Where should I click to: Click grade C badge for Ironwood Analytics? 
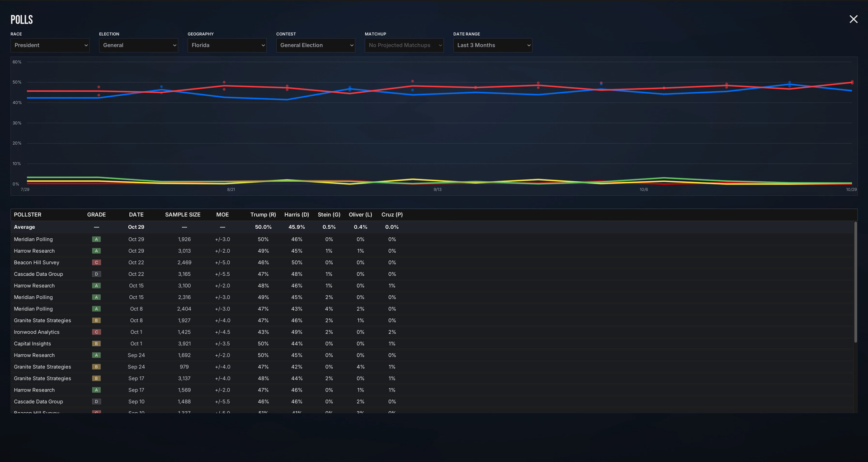tap(96, 332)
